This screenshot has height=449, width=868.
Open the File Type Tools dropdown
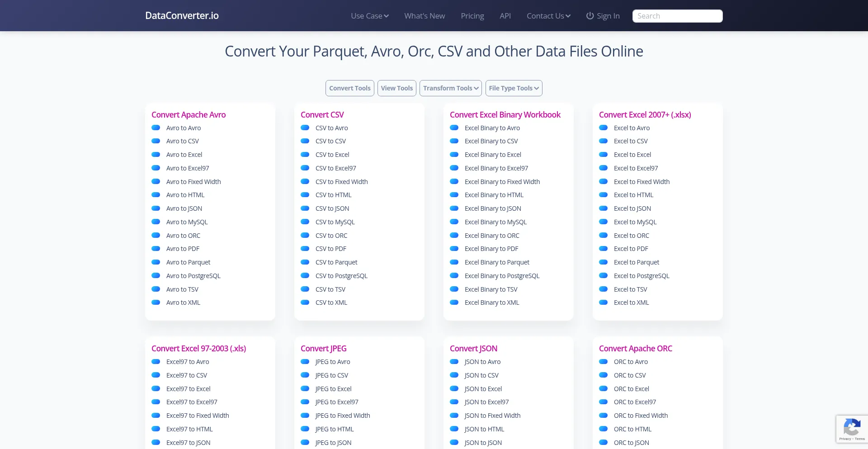point(514,88)
